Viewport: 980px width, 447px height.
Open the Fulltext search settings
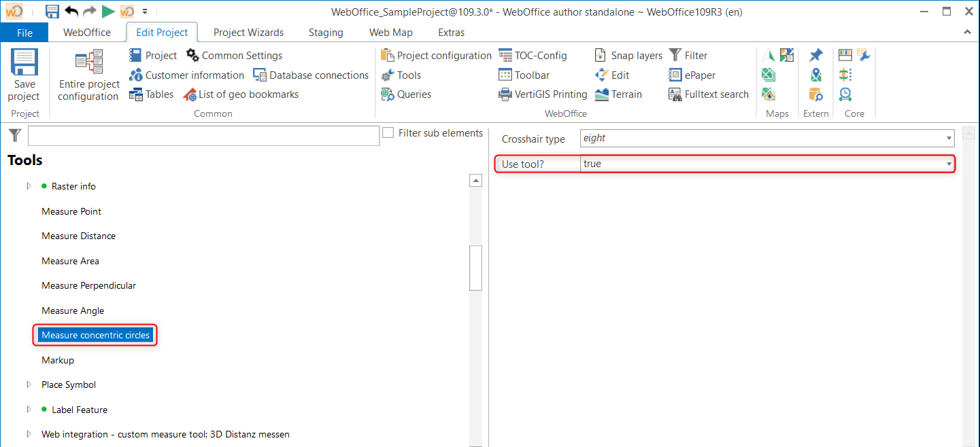pos(708,94)
